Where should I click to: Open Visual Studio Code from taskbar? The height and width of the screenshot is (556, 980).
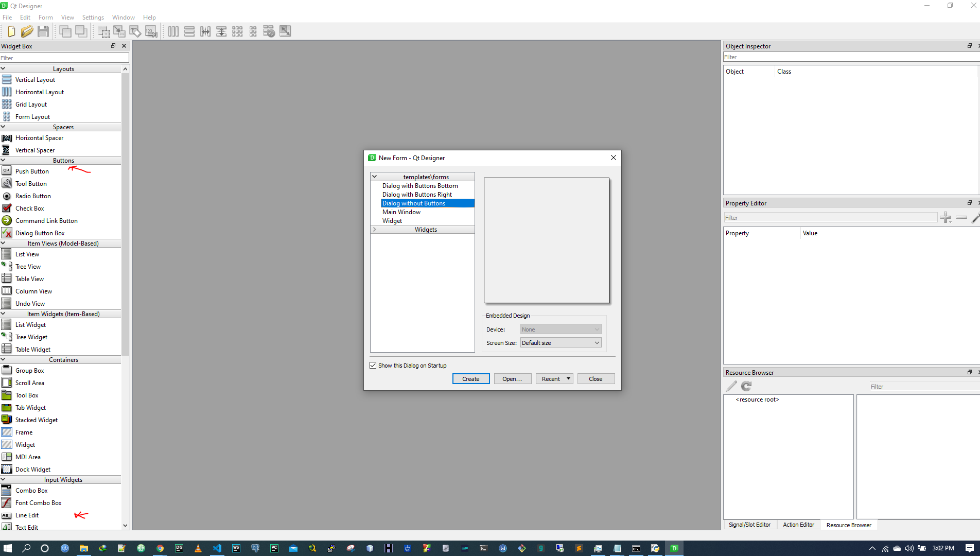tap(217, 548)
